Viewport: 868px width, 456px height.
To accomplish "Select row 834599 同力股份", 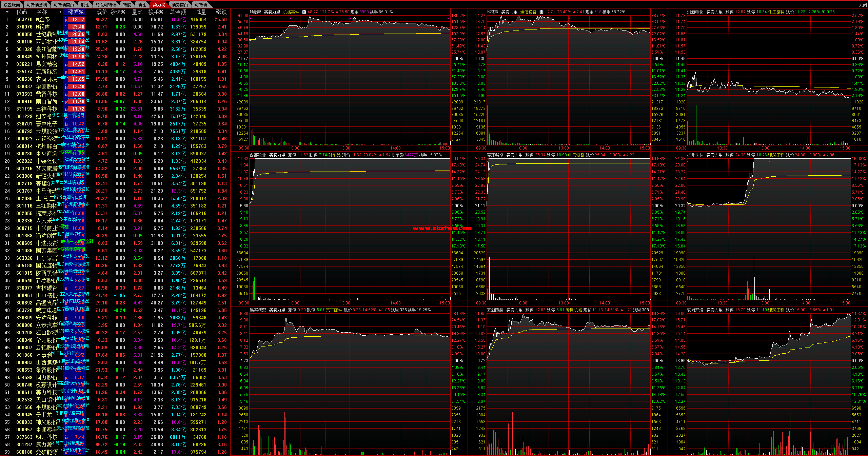I will pyautogui.click(x=115, y=377).
